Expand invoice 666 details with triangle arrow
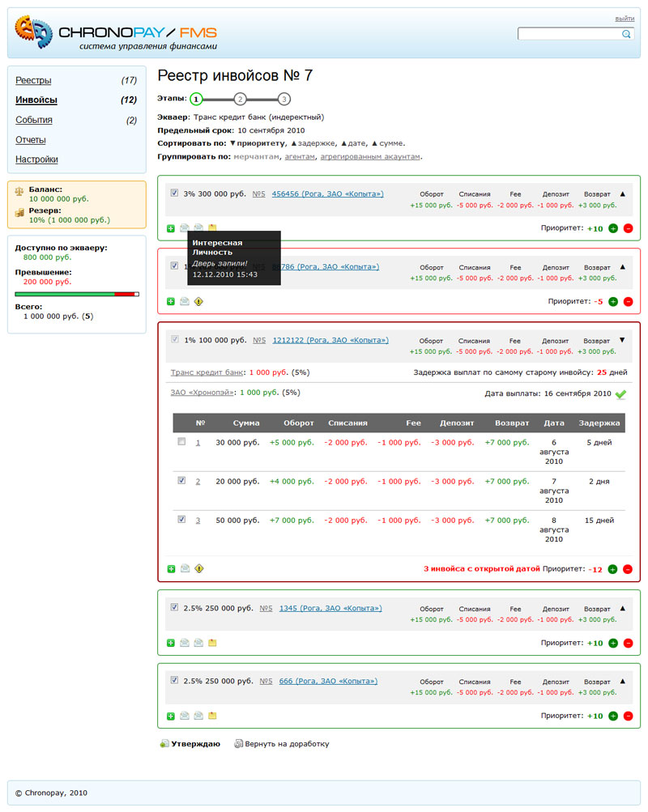 (622, 681)
